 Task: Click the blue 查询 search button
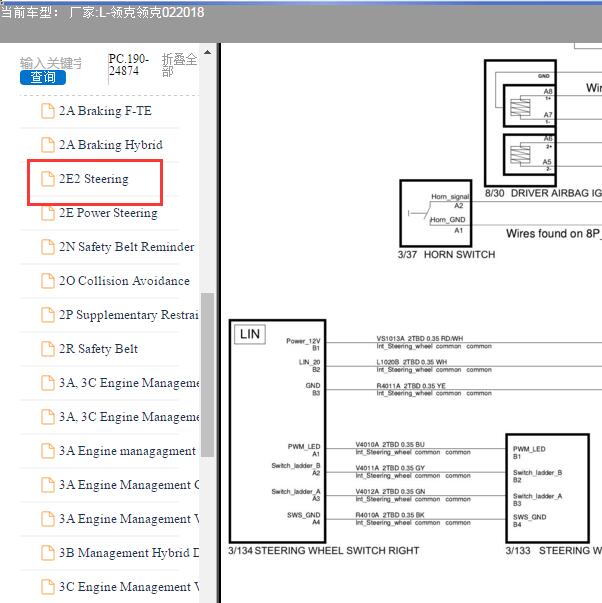43,77
